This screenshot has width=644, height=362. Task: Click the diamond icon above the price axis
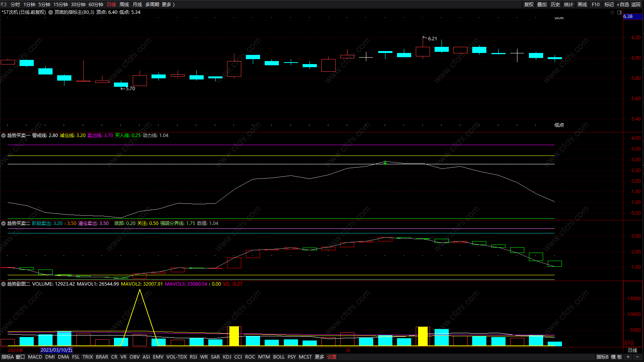pyautogui.click(x=612, y=12)
